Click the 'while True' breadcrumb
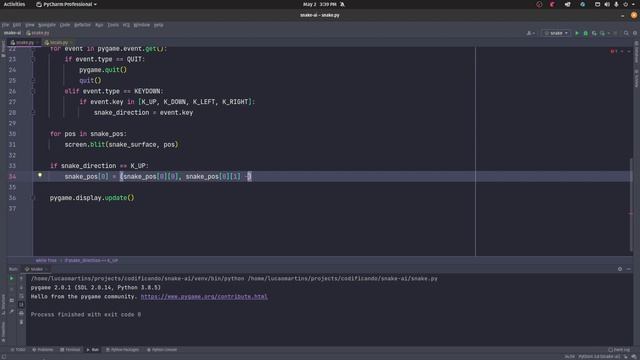The image size is (640, 360). click(46, 260)
